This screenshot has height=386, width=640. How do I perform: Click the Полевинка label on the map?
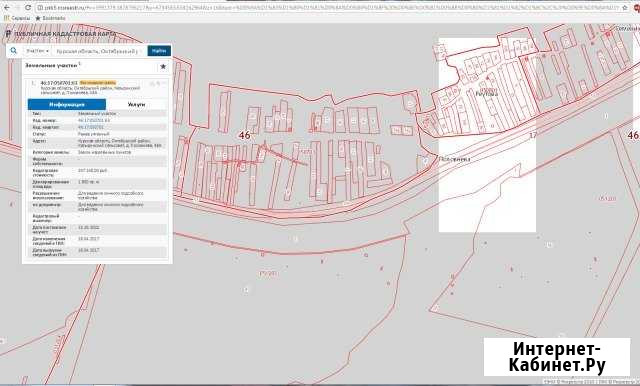454,159
